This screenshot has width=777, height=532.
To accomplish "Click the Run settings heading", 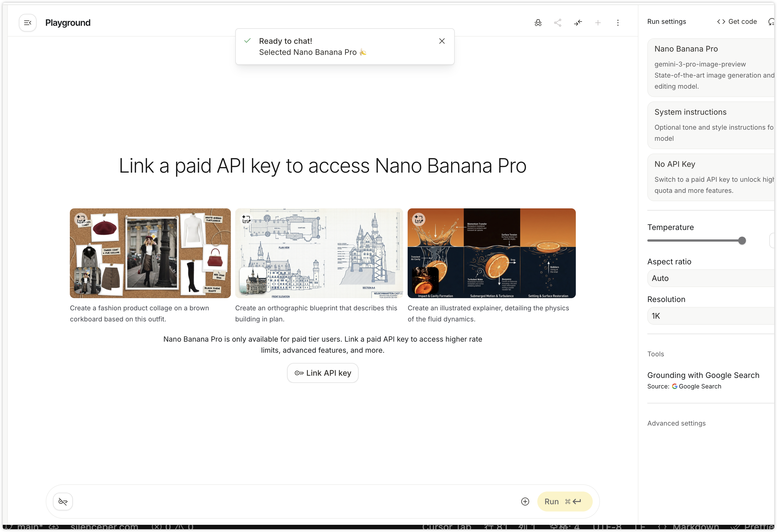I will coord(666,21).
